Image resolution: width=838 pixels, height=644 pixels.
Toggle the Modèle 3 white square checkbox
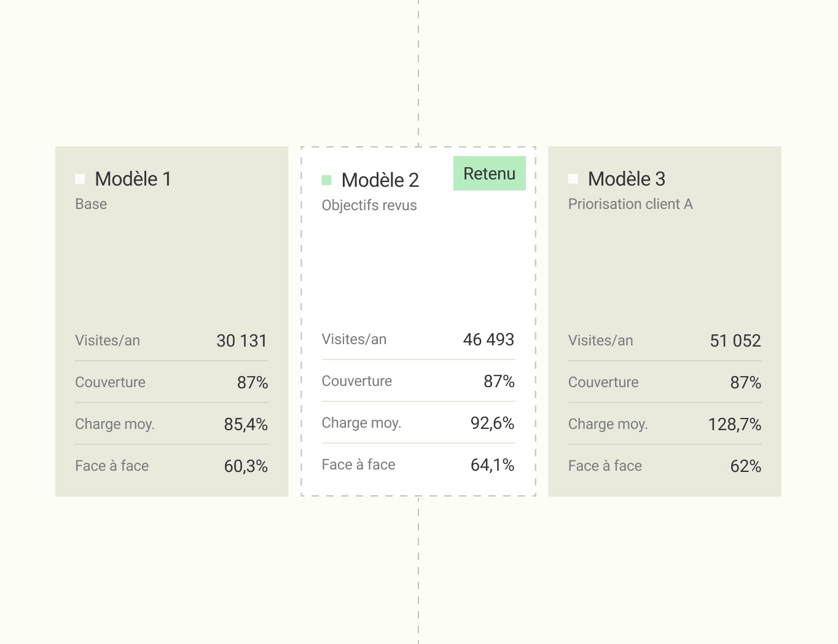[x=573, y=179]
